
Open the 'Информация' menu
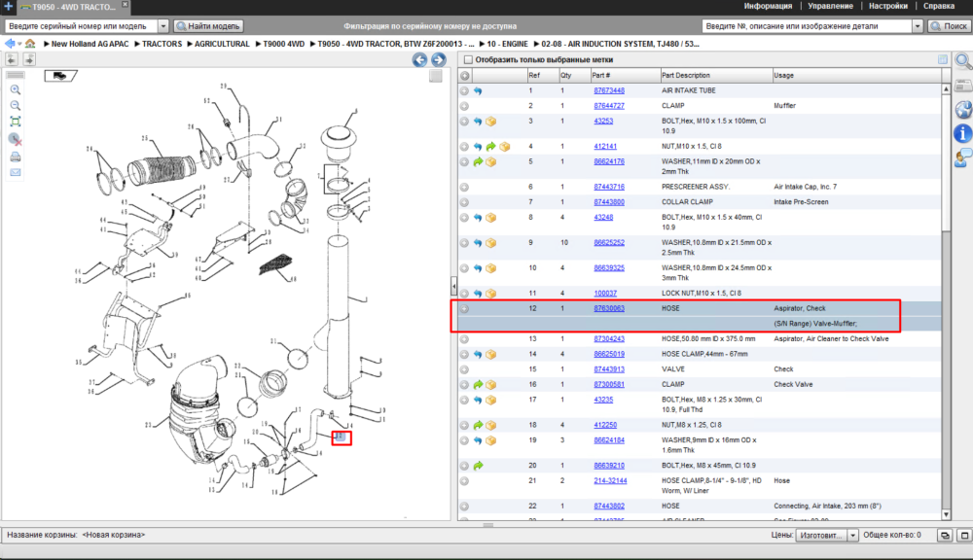click(x=768, y=6)
